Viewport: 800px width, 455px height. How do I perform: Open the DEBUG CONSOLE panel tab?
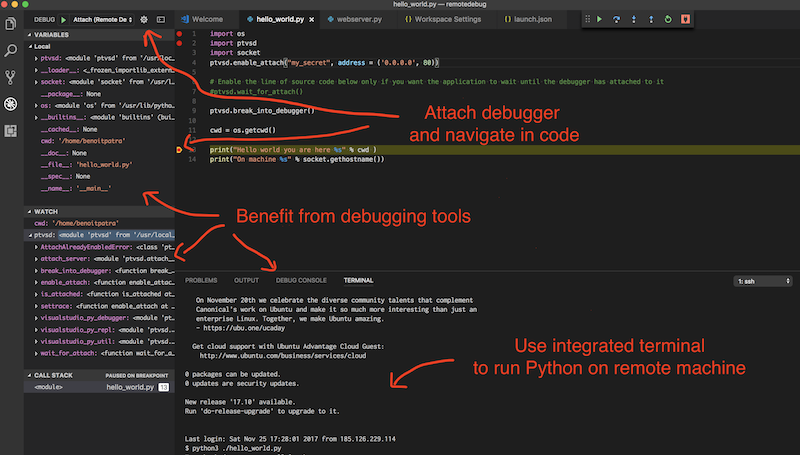301,281
